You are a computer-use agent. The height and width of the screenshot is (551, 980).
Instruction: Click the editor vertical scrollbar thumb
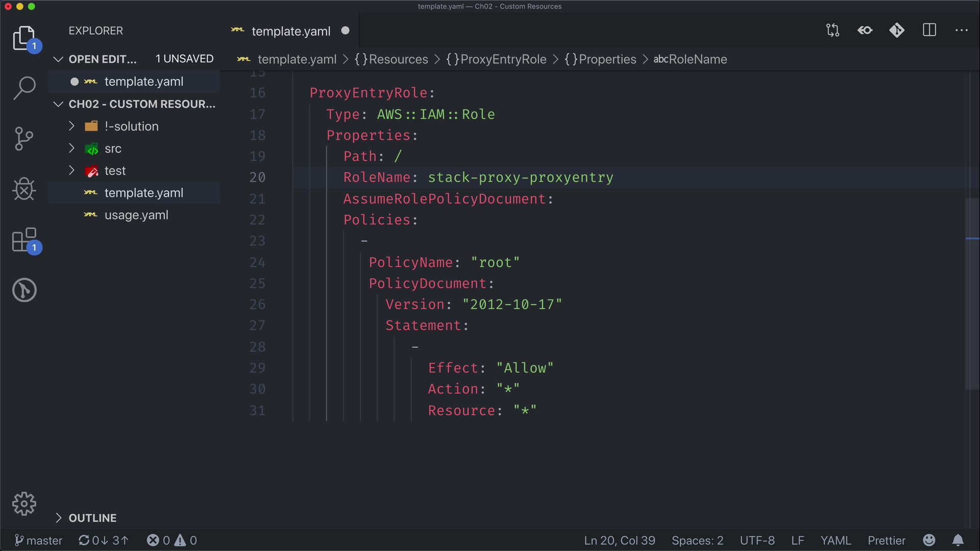(x=972, y=293)
